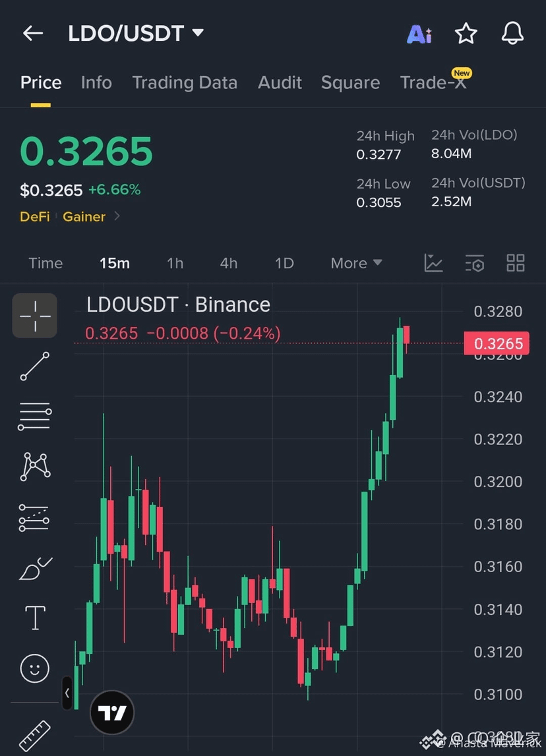The height and width of the screenshot is (756, 546).
Task: Tap the +6.66% change value
Action: (x=114, y=189)
